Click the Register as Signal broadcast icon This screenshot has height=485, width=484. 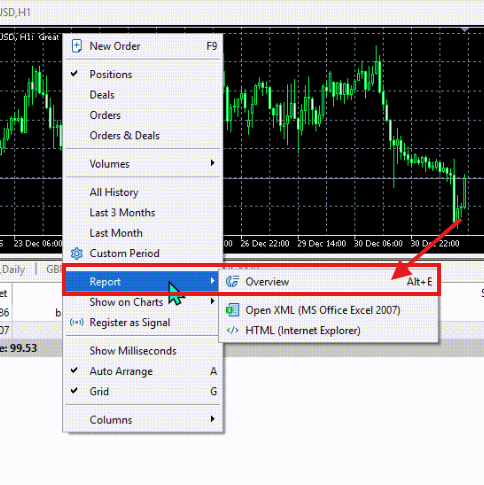click(77, 322)
